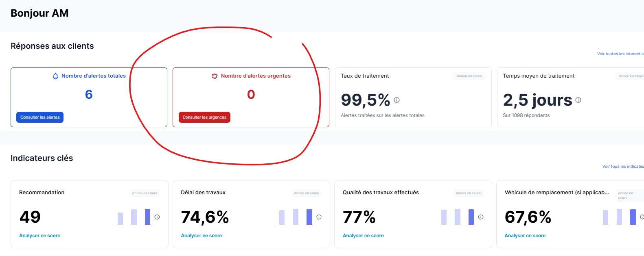644x256 pixels.
Task: Click the Qualité des travaux effectués bar chart
Action: (457, 217)
